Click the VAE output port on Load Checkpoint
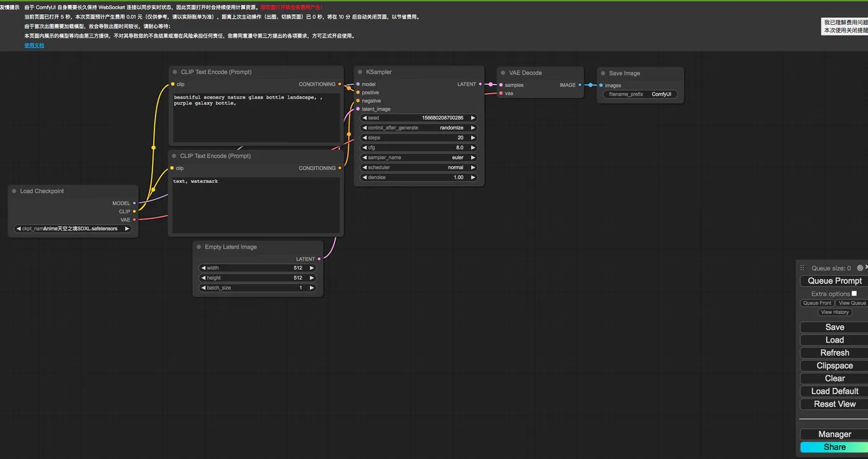Screen dimensions: 868x459 (x=134, y=220)
